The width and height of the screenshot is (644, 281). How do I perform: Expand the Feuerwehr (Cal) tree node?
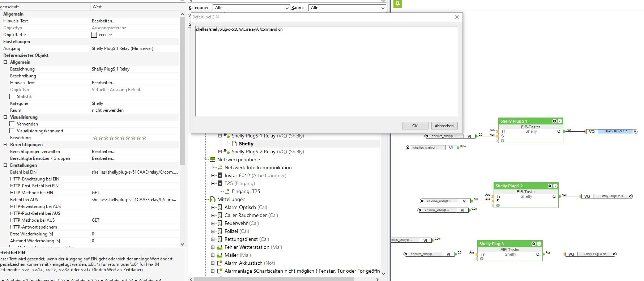(213, 223)
